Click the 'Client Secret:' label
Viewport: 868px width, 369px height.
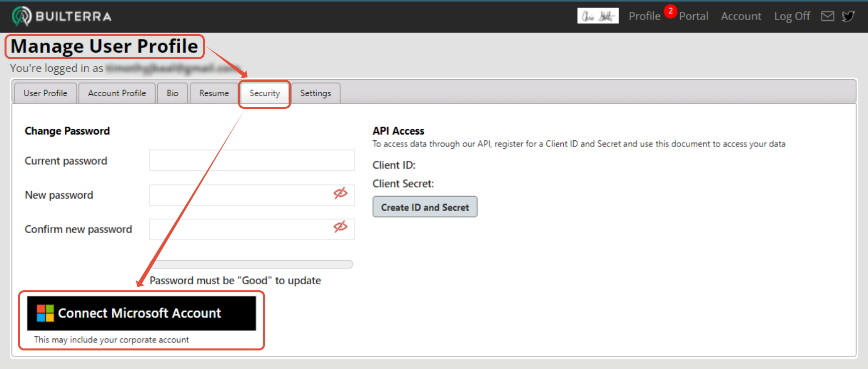coord(403,183)
